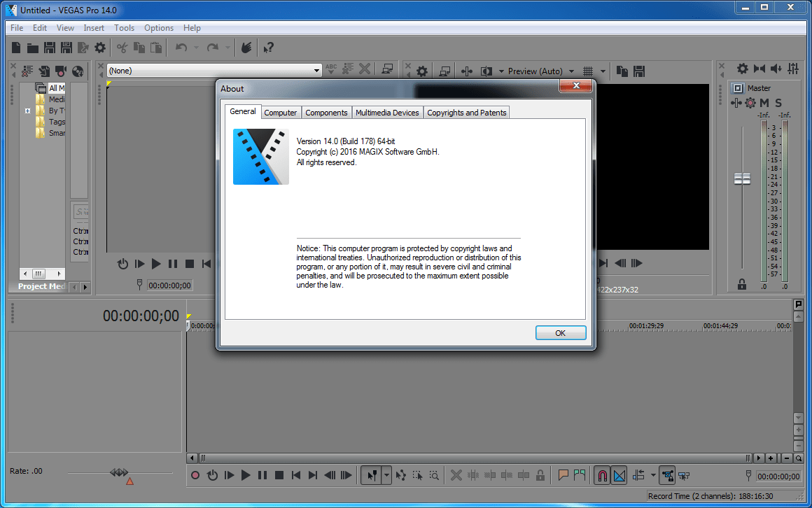Open Overlays grid dropdown arrow
This screenshot has width=812, height=508.
click(603, 71)
